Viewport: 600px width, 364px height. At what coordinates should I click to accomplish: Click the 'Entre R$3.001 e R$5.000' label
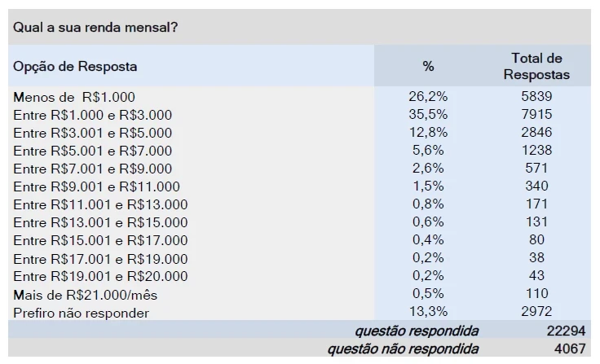pyautogui.click(x=93, y=133)
